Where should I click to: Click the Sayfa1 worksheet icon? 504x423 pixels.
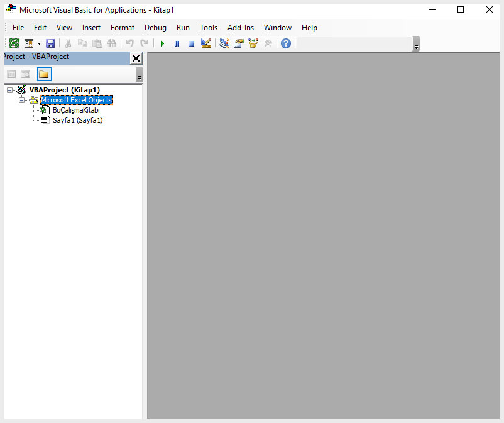pyautogui.click(x=45, y=120)
